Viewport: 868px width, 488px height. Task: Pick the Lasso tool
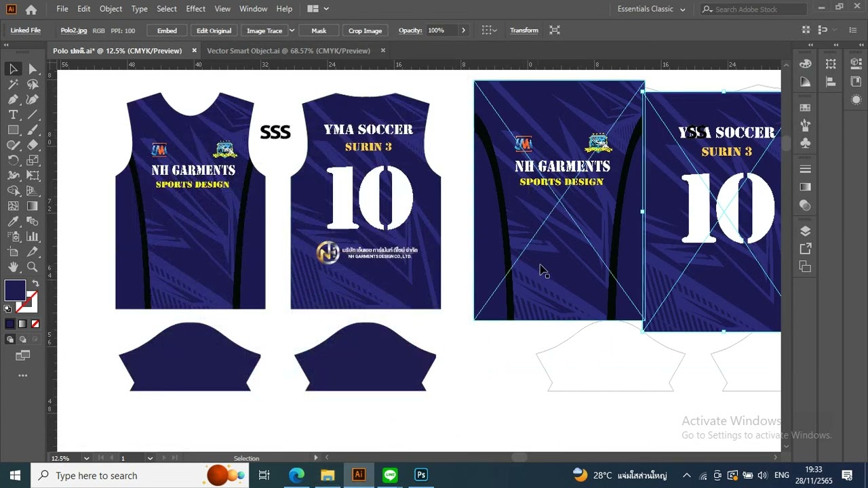click(x=33, y=84)
